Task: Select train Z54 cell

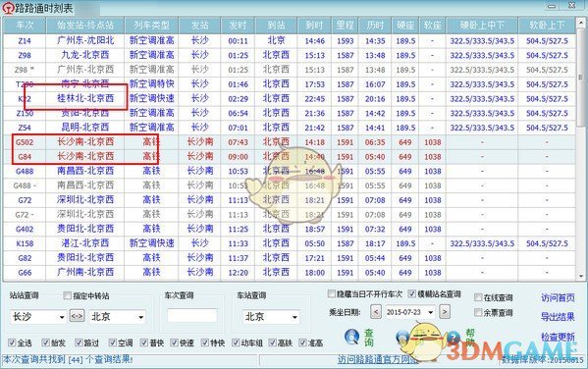Action: point(25,128)
